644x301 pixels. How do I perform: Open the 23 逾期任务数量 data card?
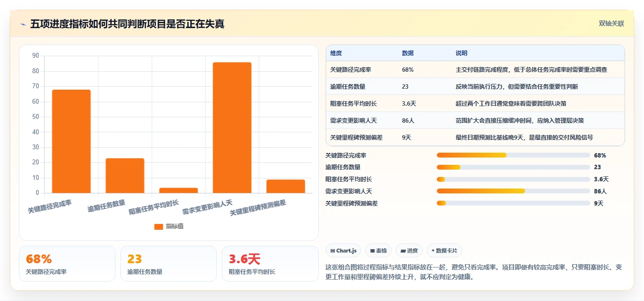(168, 264)
